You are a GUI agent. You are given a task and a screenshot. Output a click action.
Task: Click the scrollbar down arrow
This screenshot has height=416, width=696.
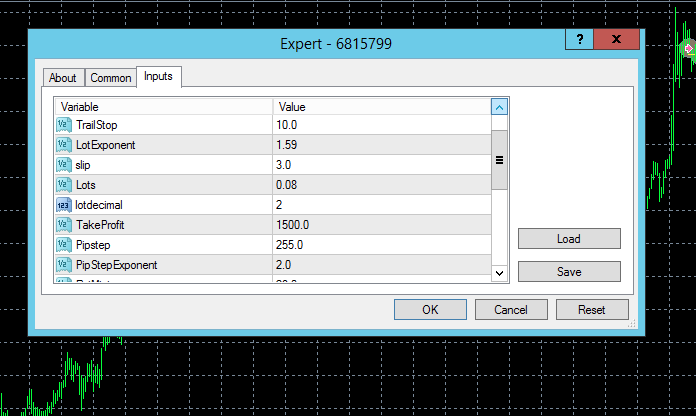(x=499, y=273)
